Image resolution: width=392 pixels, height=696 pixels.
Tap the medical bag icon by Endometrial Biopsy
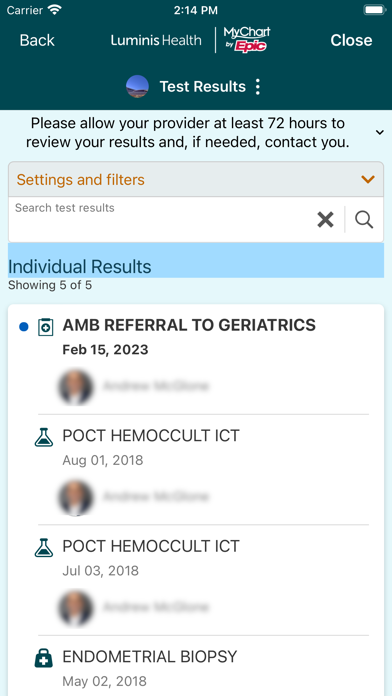pyautogui.click(x=44, y=658)
